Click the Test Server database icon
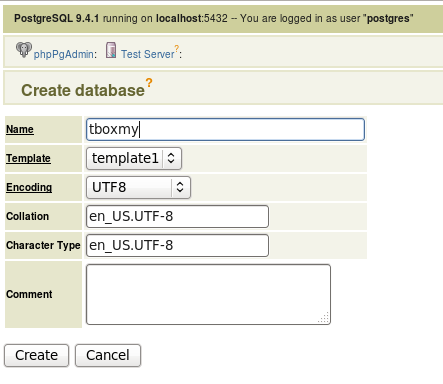 coord(111,50)
